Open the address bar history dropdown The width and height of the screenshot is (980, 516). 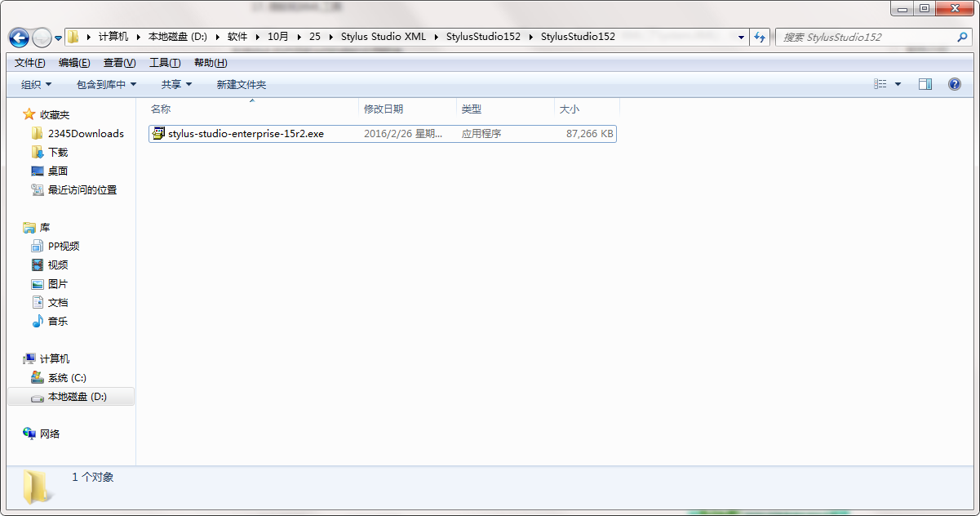click(x=741, y=37)
